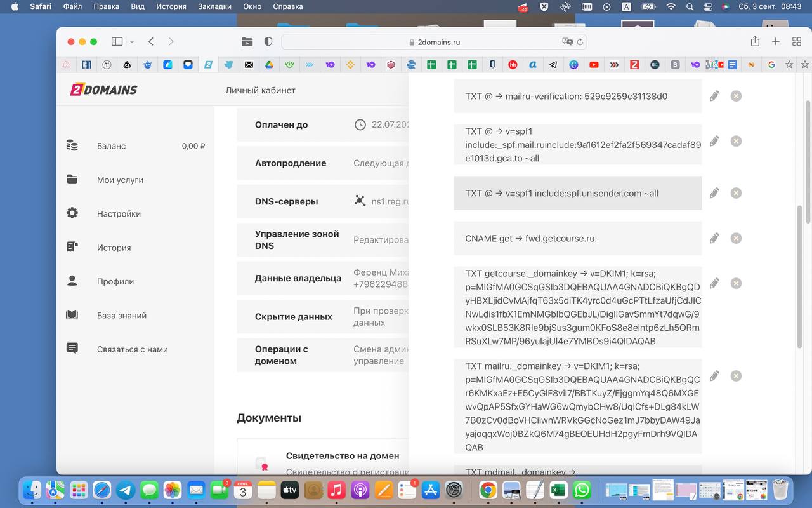Viewport: 812px width, 508px height.
Task: Click the База знаний book icon
Action: pos(72,315)
